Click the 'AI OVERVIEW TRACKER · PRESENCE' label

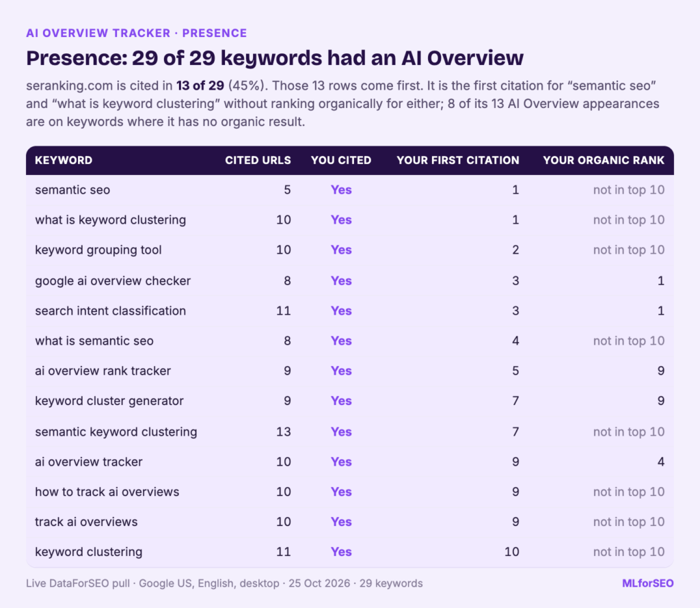pyautogui.click(x=136, y=33)
